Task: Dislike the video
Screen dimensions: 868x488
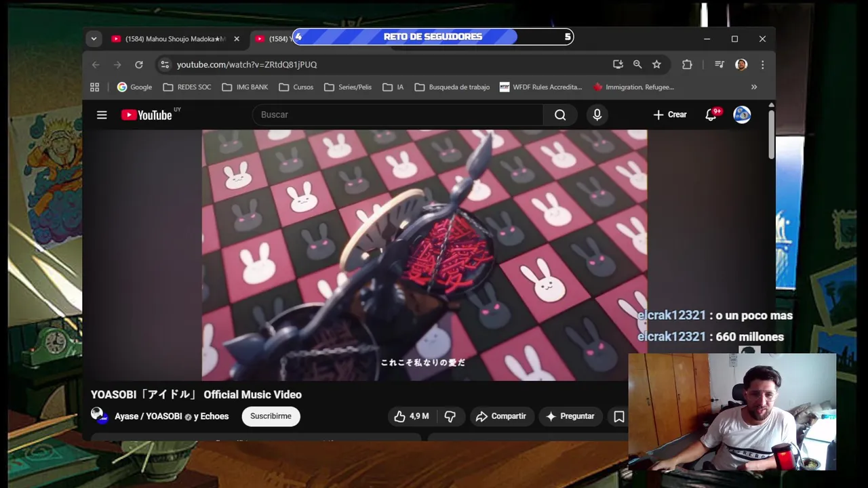Action: [x=450, y=416]
